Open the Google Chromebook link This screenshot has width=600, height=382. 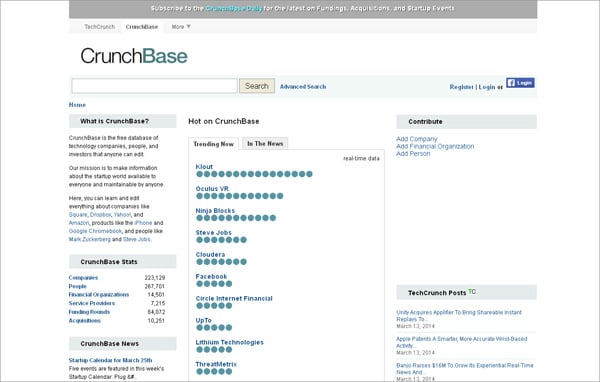click(x=95, y=231)
